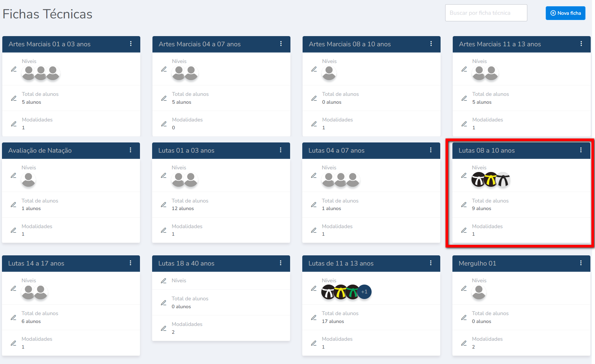Edit Níveis pencil in Lutas de 11 a 13 anos

(x=314, y=289)
